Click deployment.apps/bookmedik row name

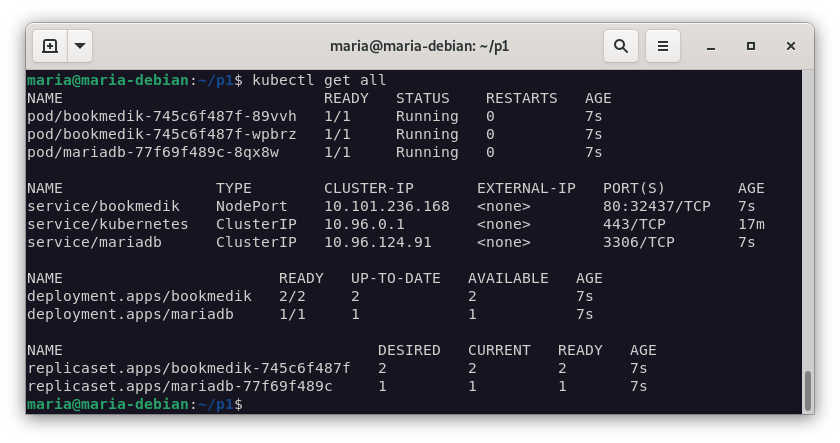pos(139,296)
